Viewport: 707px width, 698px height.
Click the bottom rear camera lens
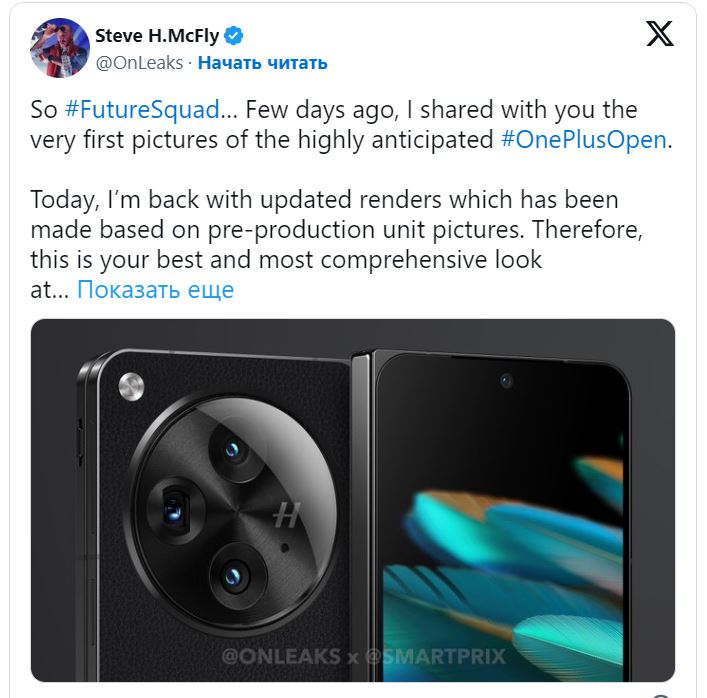tap(234, 573)
